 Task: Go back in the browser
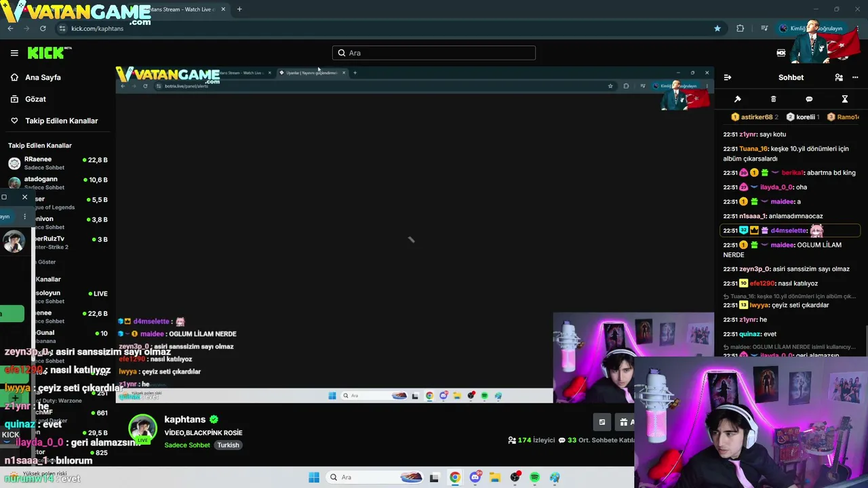(x=10, y=28)
